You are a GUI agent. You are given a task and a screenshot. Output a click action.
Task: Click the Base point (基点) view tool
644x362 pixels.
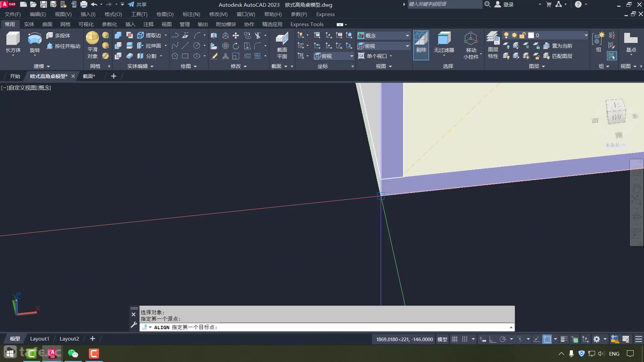(631, 42)
